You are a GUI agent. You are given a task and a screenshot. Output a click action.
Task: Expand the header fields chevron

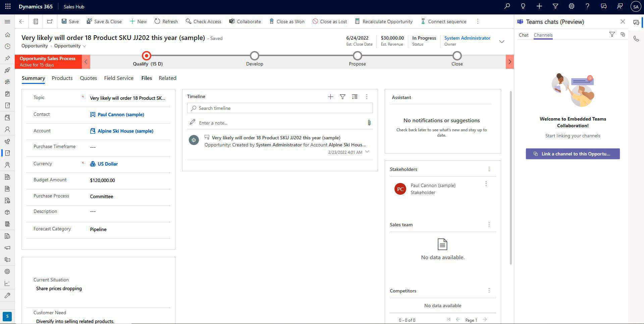point(502,42)
